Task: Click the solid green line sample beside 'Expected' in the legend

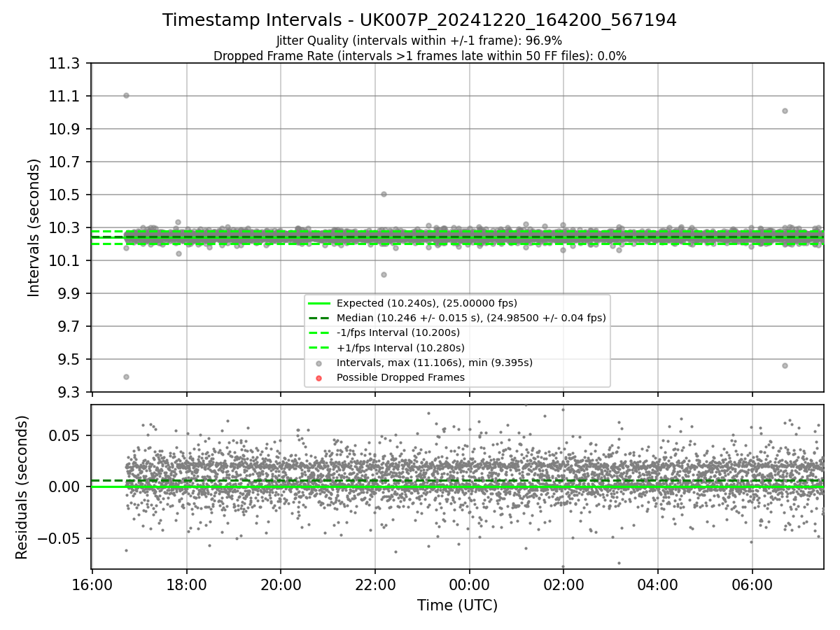Action: coord(318,303)
